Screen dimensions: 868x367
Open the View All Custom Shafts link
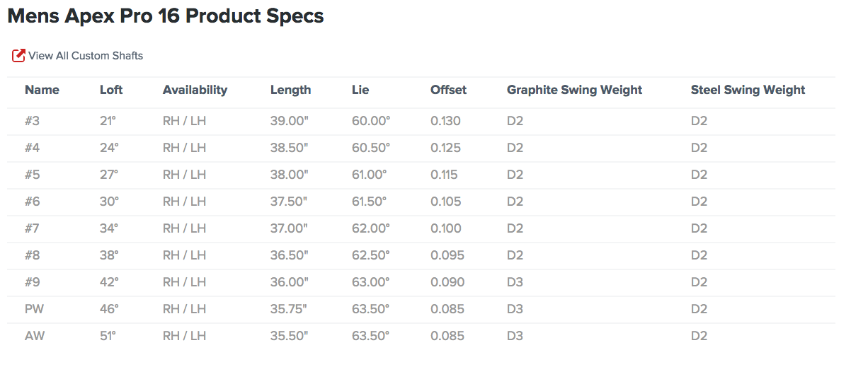tap(85, 55)
